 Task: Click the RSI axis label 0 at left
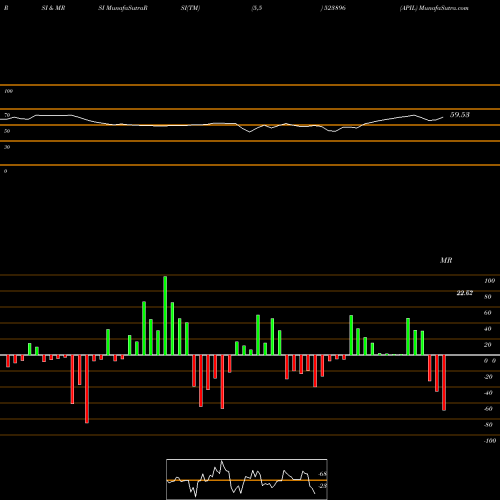[5, 171]
